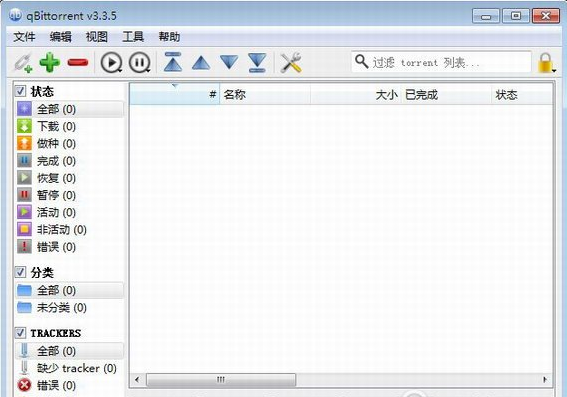The height and width of the screenshot is (397, 567).
Task: Select the 做种 (0) status filter
Action: pyautogui.click(x=69, y=144)
